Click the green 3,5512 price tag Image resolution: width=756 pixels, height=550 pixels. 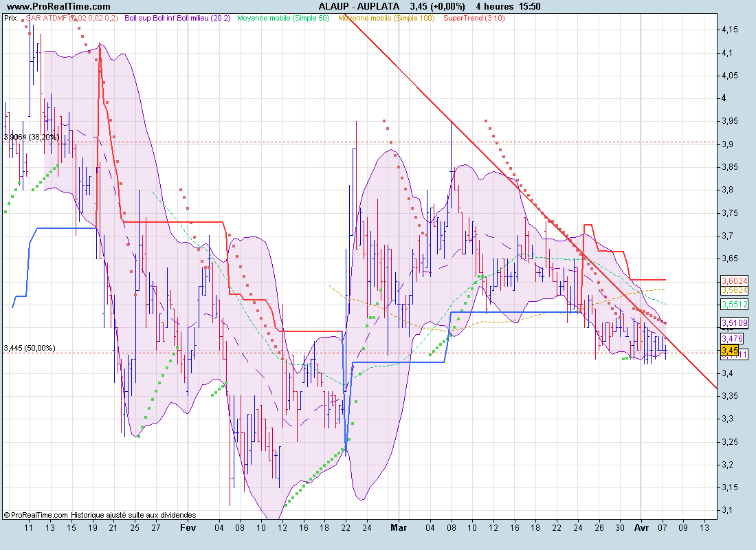click(734, 304)
